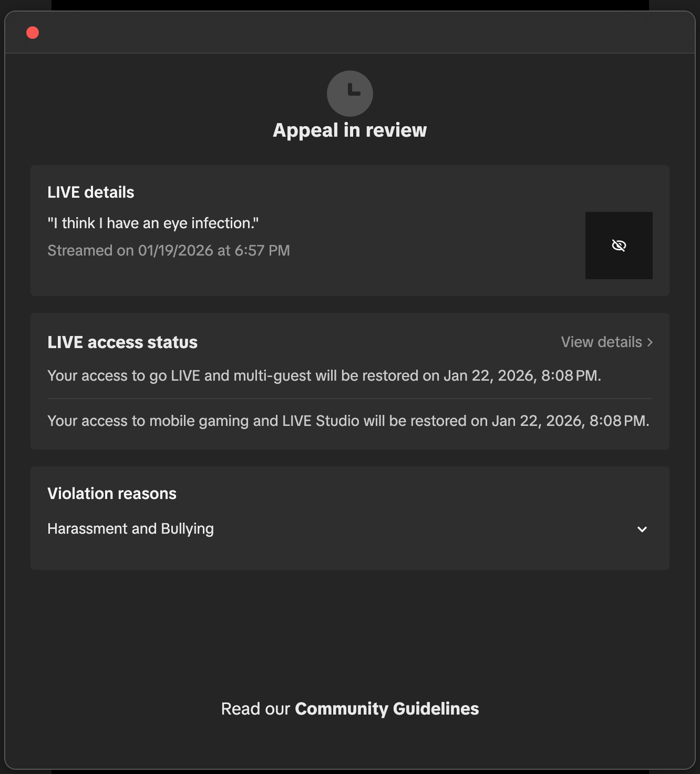Click the Violation reasons heading
700x774 pixels.
[112, 494]
